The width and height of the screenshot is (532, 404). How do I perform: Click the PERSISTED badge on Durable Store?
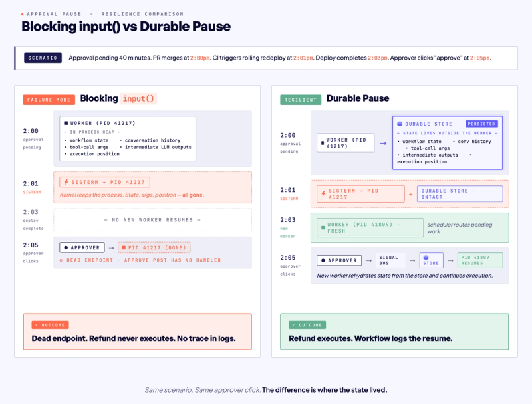pyautogui.click(x=481, y=124)
